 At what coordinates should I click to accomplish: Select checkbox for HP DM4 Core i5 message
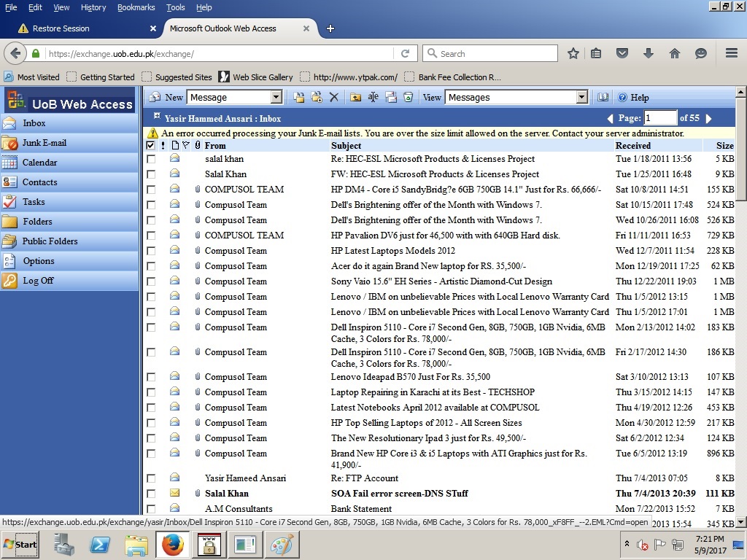[151, 190]
